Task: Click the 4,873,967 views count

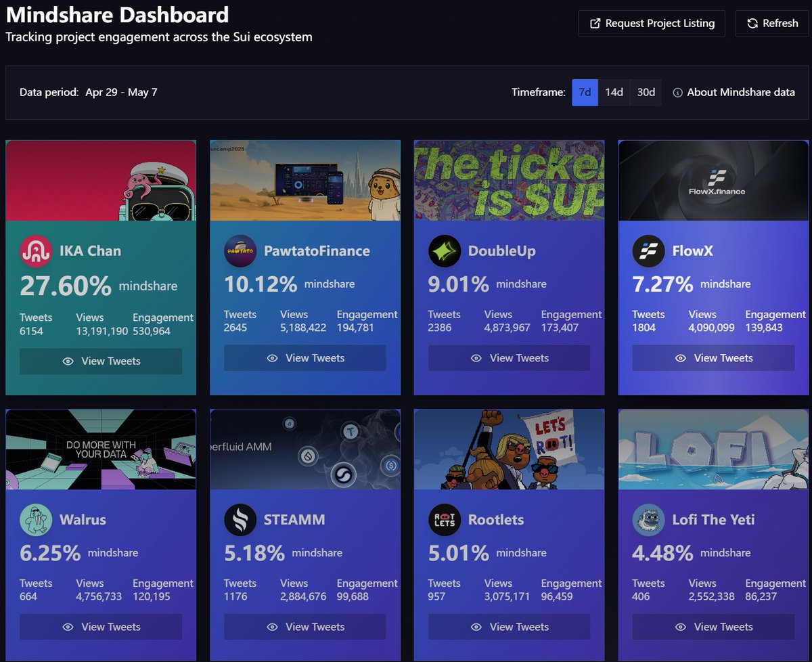Action: point(507,328)
